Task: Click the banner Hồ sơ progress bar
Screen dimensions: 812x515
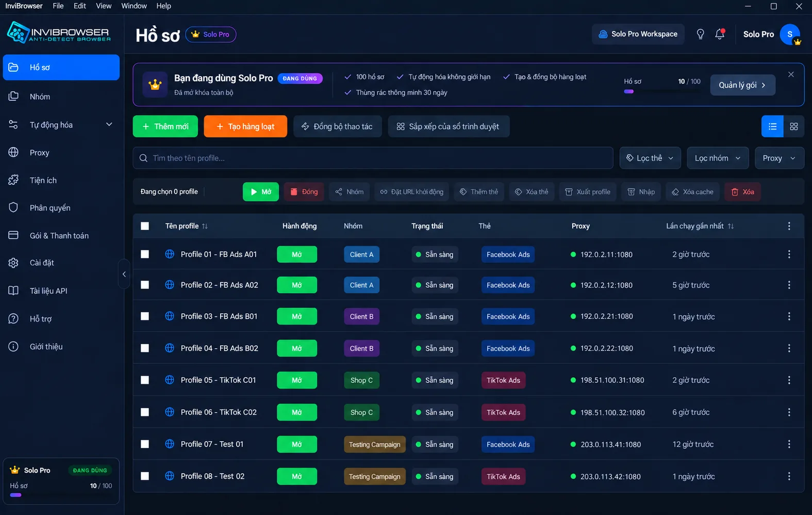Action: pyautogui.click(x=662, y=91)
